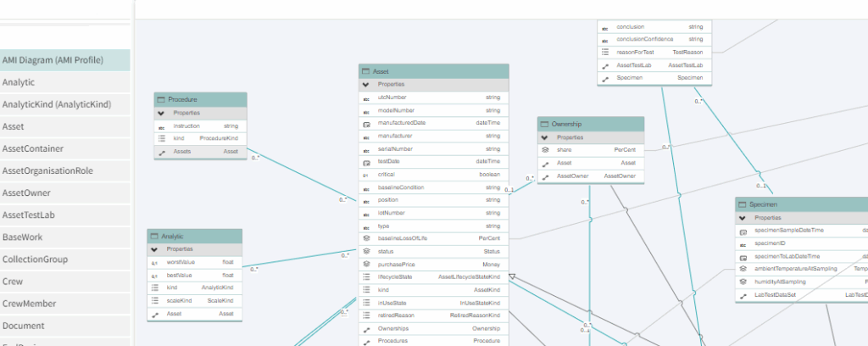Click the Specimen class header icon
Screen dimensions: 868x346
743,205
